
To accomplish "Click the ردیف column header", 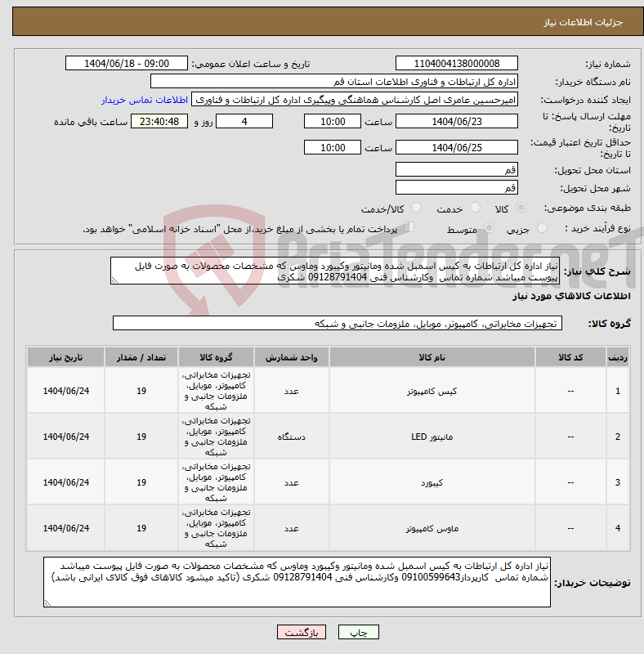I will 618,357.
